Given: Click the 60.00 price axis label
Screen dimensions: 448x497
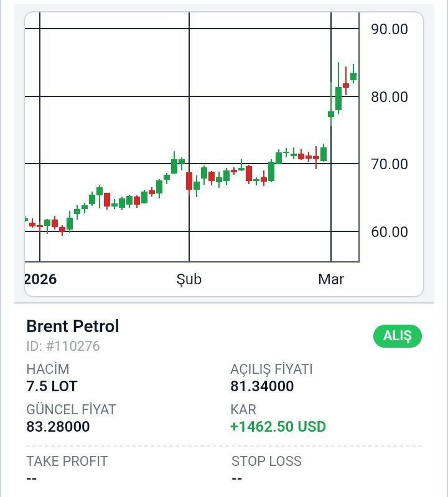Looking at the screenshot, I should point(389,232).
